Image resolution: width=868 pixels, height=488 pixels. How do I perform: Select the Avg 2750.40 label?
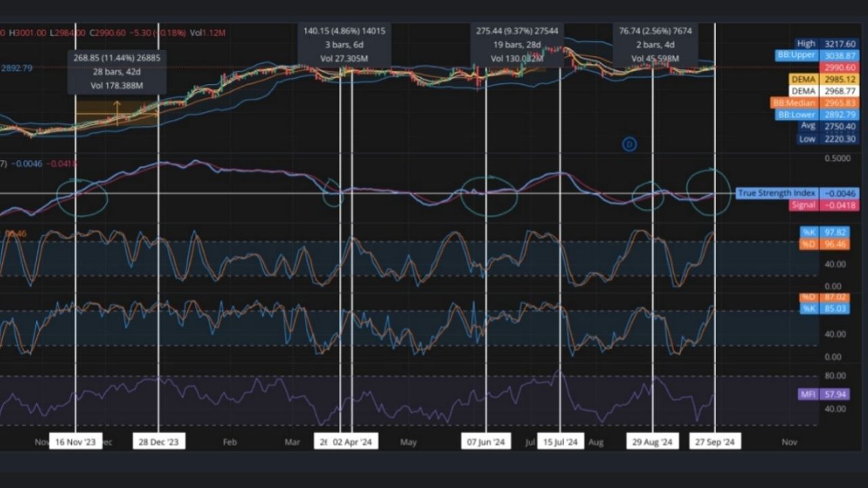click(827, 127)
